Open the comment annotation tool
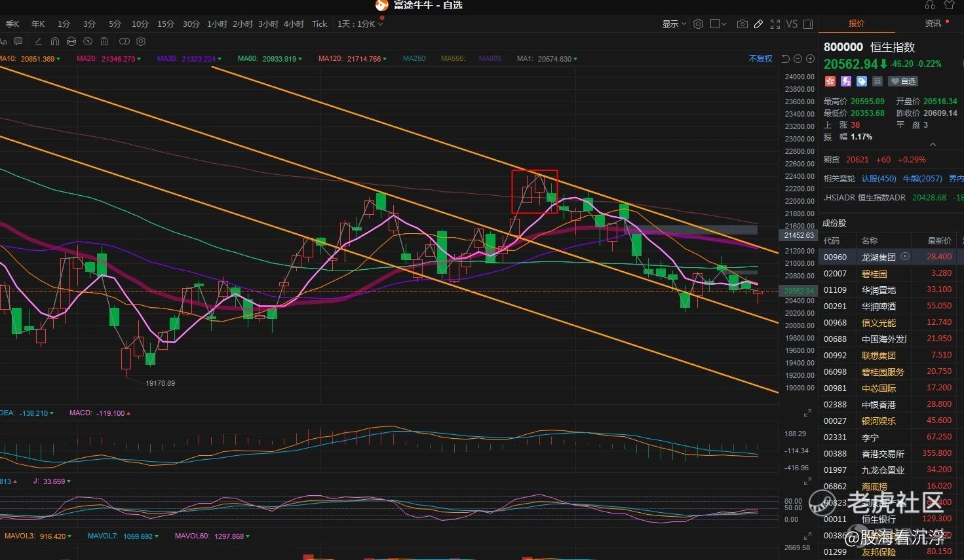Image resolution: width=964 pixels, height=560 pixels. (18, 41)
